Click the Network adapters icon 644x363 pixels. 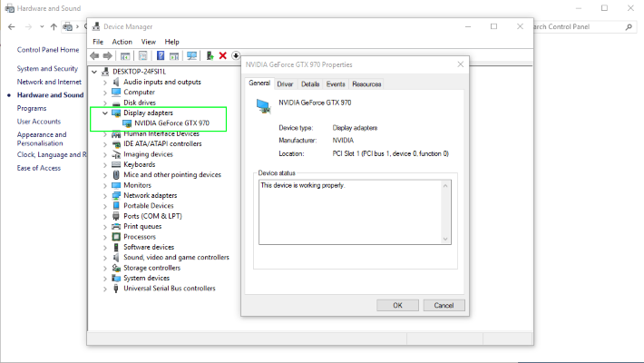(116, 195)
